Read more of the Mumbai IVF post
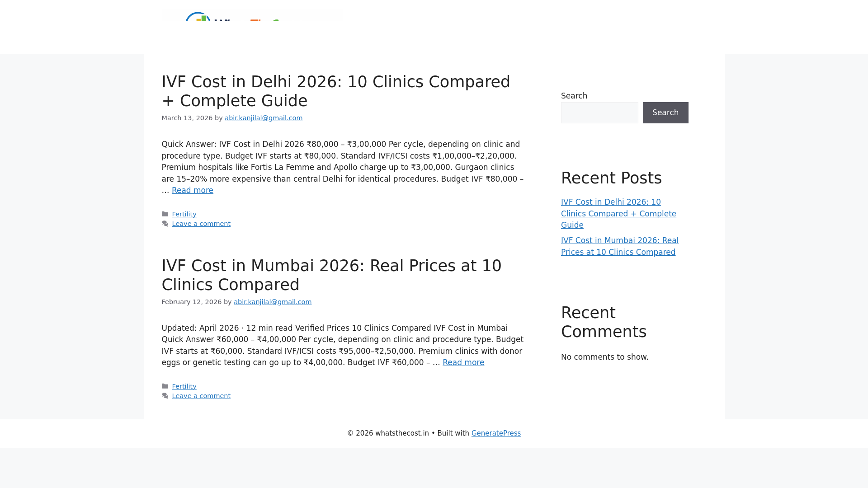Image resolution: width=868 pixels, height=488 pixels. [463, 362]
